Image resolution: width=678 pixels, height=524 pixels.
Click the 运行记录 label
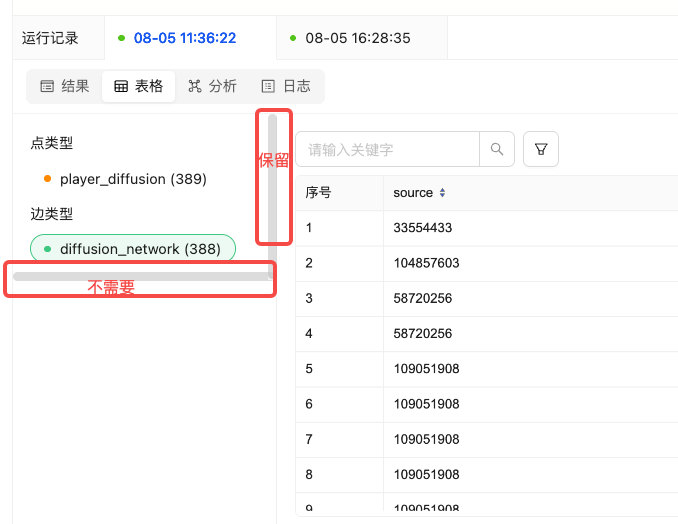tap(50, 38)
